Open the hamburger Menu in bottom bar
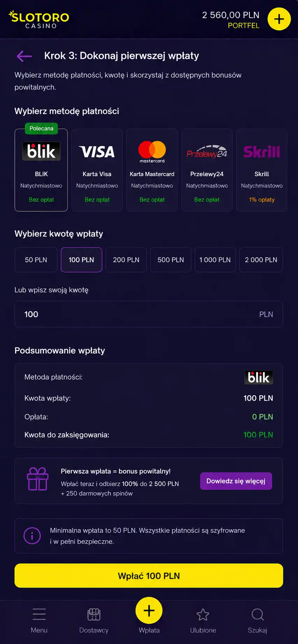298x644 pixels. pos(39,621)
